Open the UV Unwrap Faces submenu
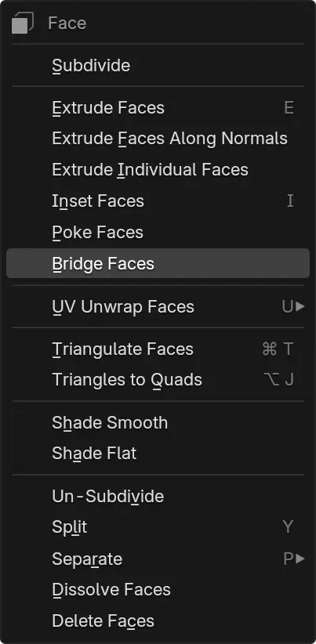Image resolution: width=316 pixels, height=644 pixels. click(x=158, y=306)
